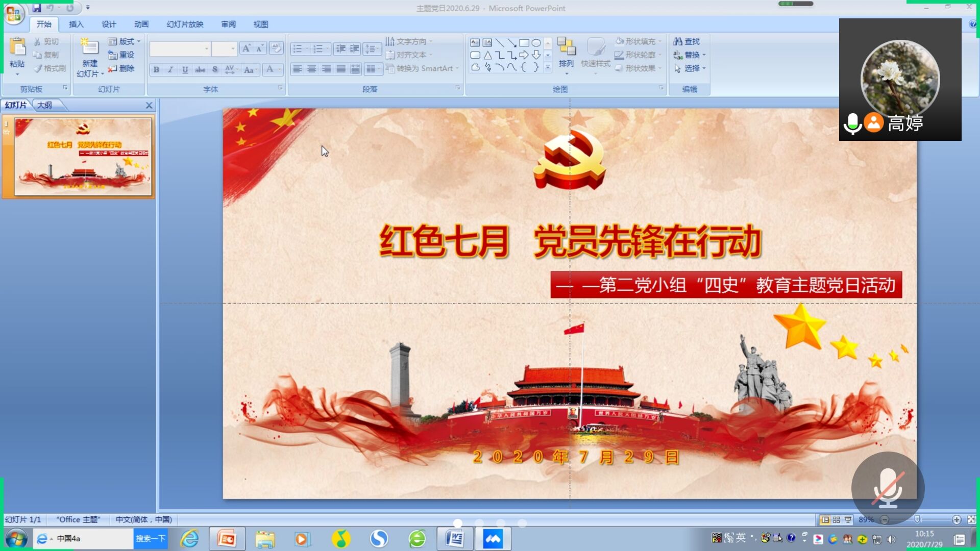The image size is (980, 551).
Task: Open the Insert (插入) ribbon tab
Action: click(76, 24)
